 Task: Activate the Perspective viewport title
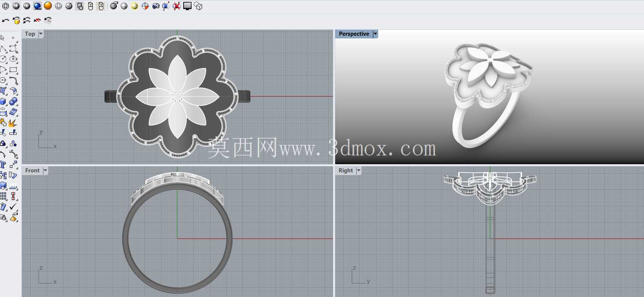click(x=354, y=34)
